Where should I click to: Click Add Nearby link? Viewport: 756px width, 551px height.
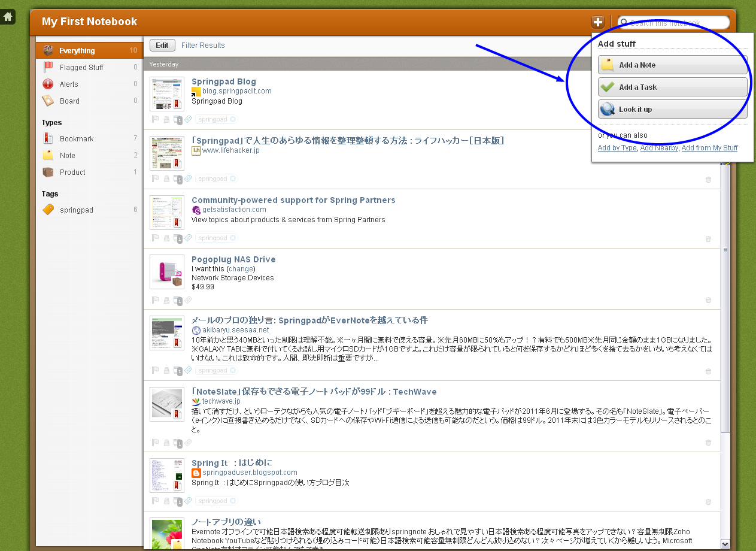pos(659,148)
